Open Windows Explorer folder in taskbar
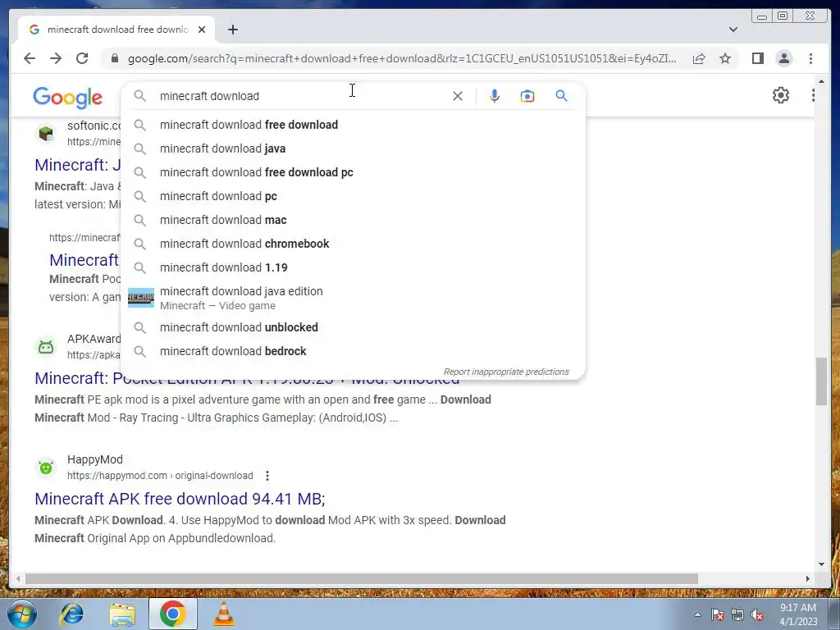The height and width of the screenshot is (630, 840). click(122, 614)
